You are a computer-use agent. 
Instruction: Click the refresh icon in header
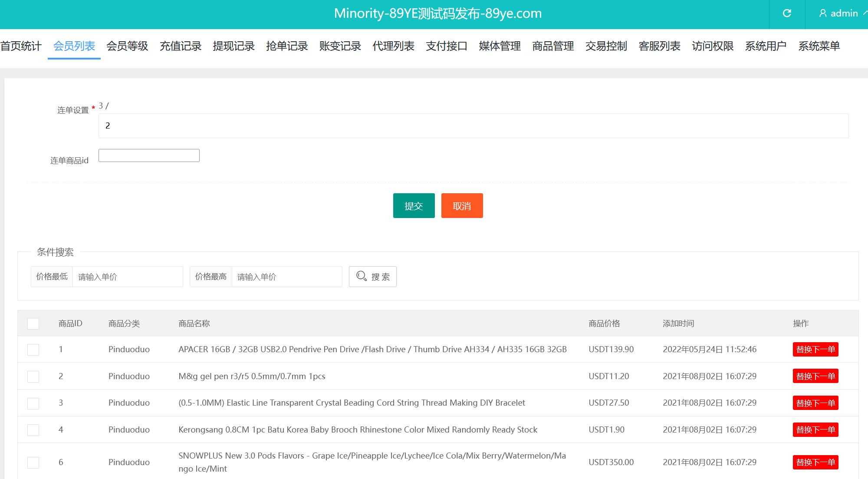[x=787, y=13]
